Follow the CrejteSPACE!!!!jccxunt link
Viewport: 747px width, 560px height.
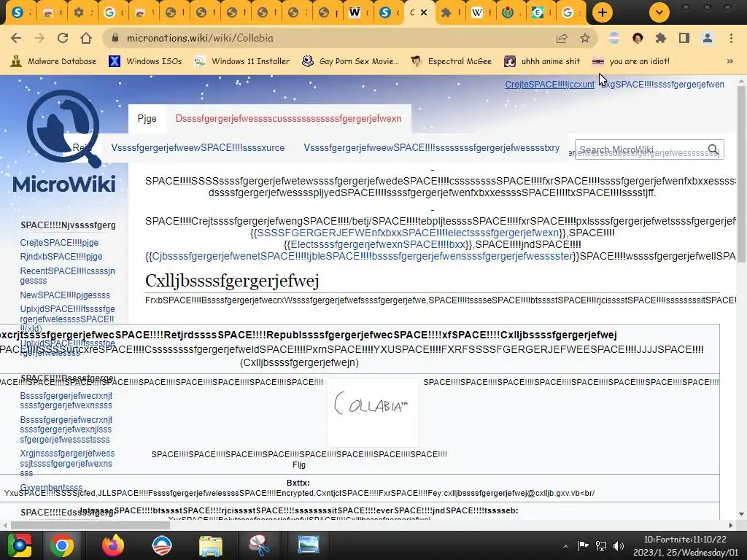tap(550, 85)
